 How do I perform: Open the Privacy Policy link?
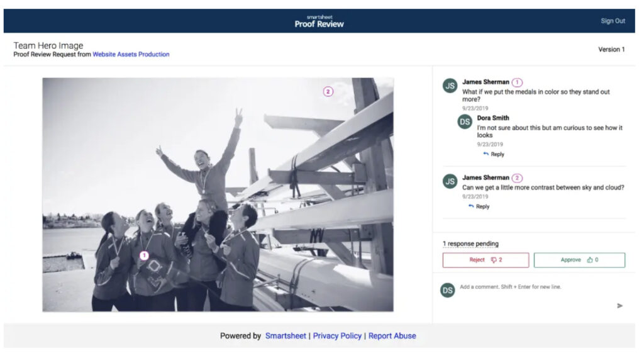pos(337,336)
